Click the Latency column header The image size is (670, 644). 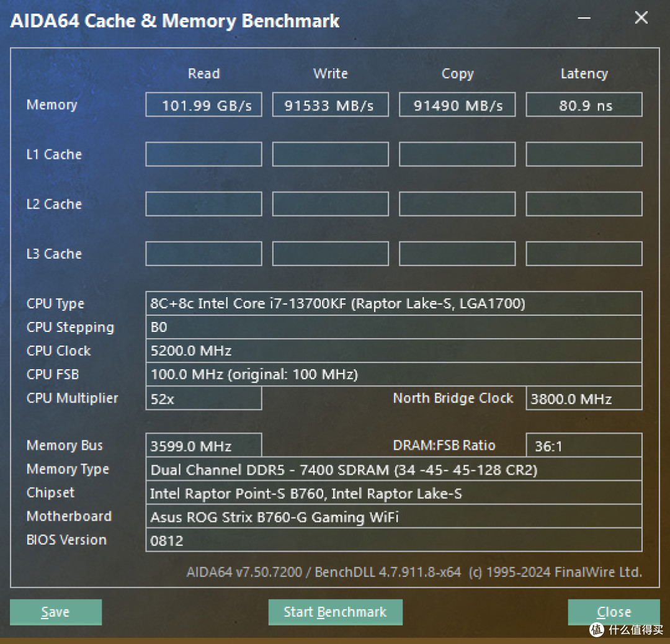(584, 74)
